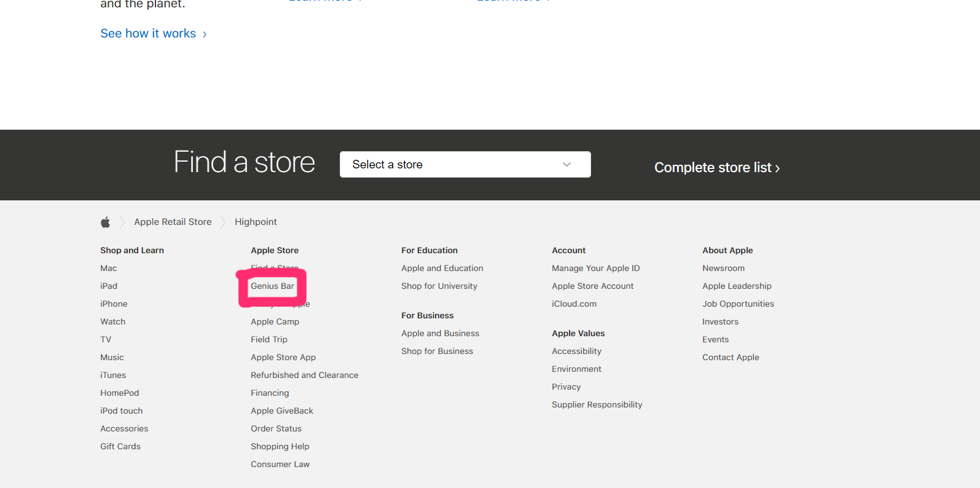This screenshot has height=488, width=980.
Task: Click the Account column heading
Action: (569, 250)
